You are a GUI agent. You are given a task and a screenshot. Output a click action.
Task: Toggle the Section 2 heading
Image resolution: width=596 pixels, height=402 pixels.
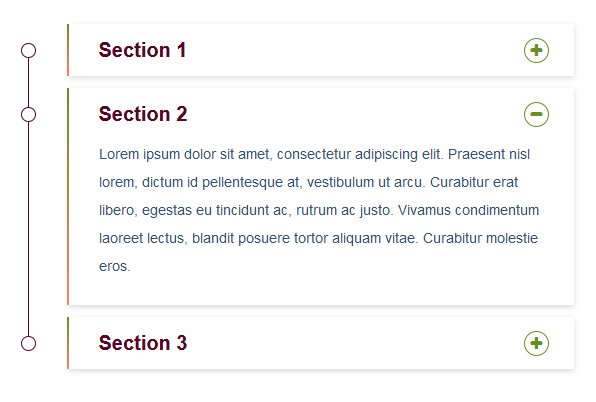(x=143, y=114)
